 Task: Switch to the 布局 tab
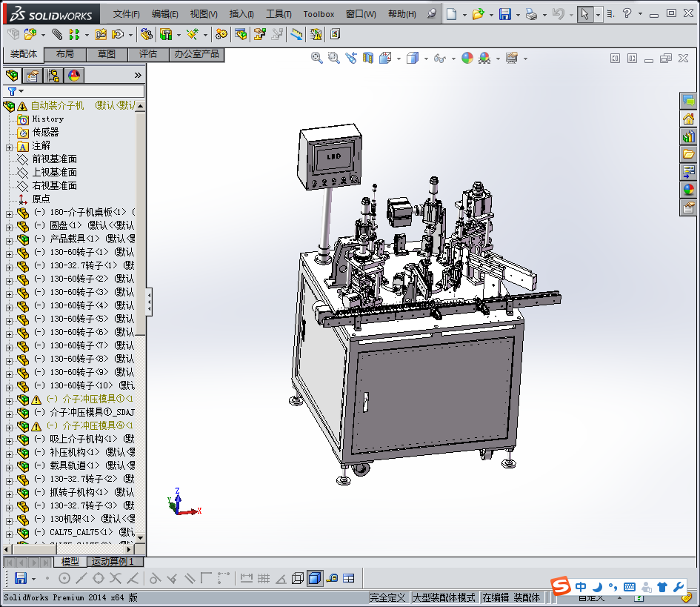pyautogui.click(x=65, y=54)
